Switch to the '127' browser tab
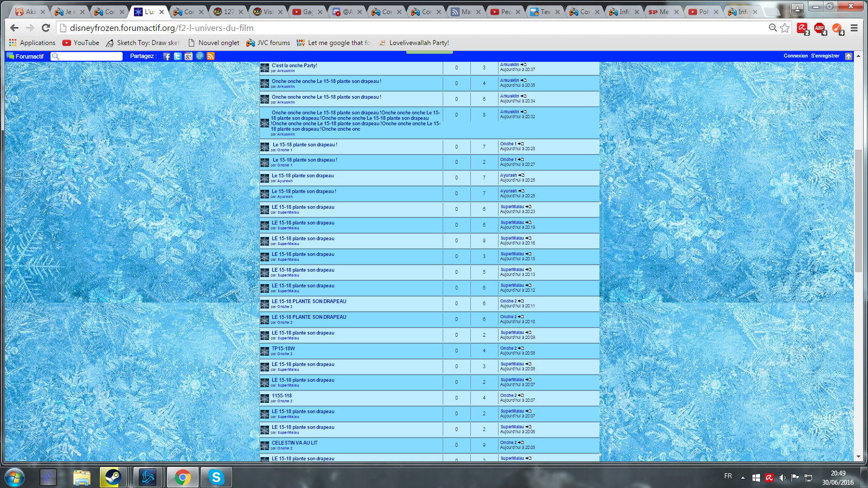The height and width of the screenshot is (488, 868). [228, 11]
